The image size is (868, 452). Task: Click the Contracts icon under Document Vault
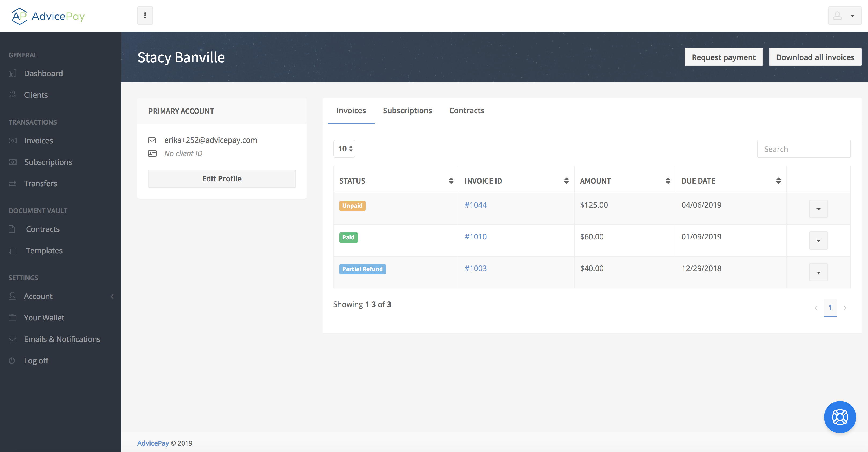coord(12,229)
